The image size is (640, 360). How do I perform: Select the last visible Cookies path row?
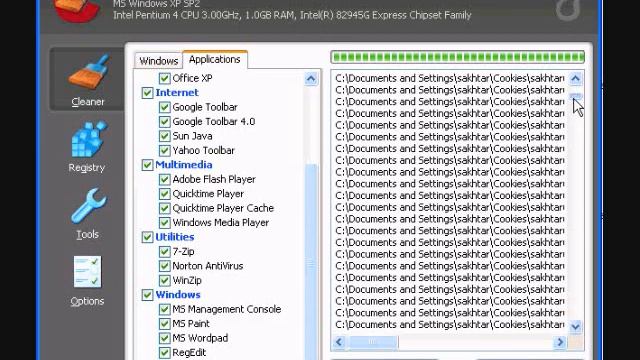[450, 324]
